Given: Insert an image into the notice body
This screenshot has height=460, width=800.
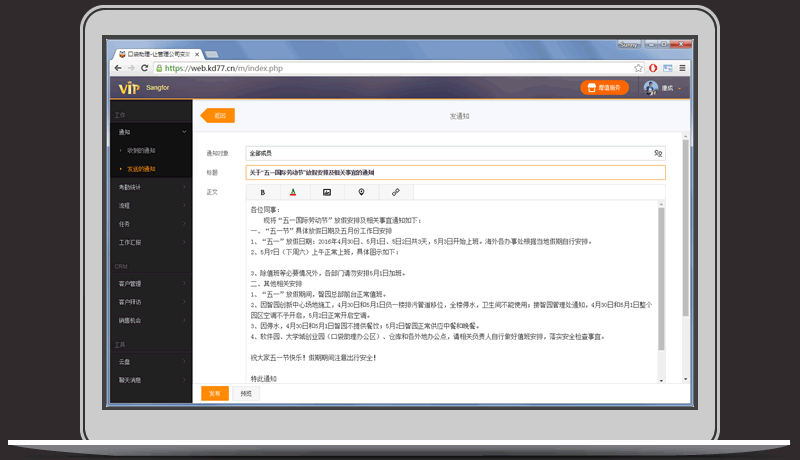Looking at the screenshot, I should coord(327,192).
